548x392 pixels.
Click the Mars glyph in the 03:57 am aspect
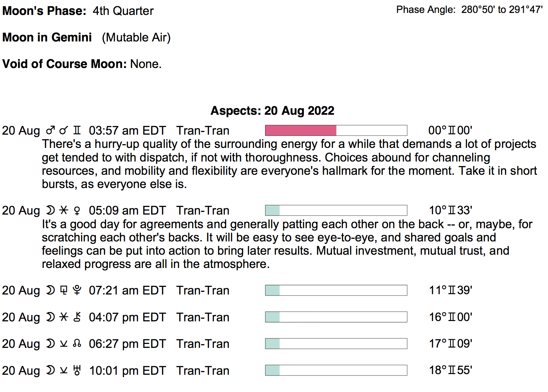click(x=50, y=131)
